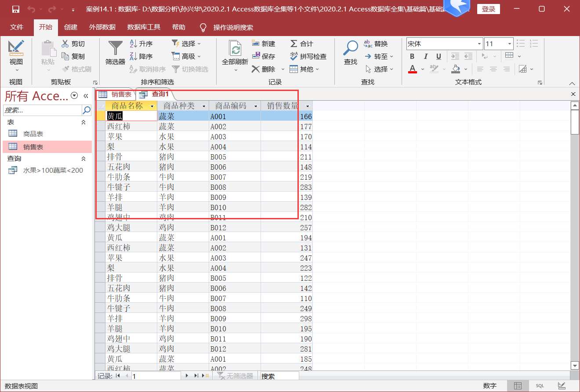Screen dimensions: 580x392
Task: Go to the first record
Action: point(118,376)
